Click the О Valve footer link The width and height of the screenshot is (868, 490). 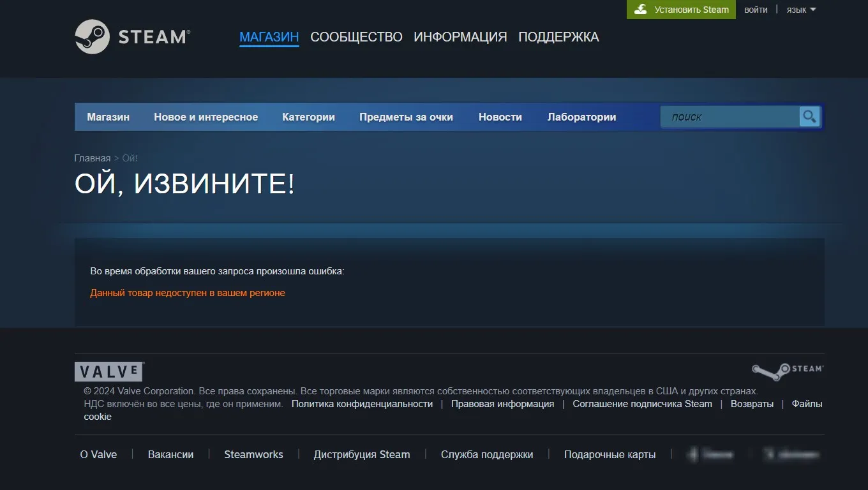click(98, 454)
